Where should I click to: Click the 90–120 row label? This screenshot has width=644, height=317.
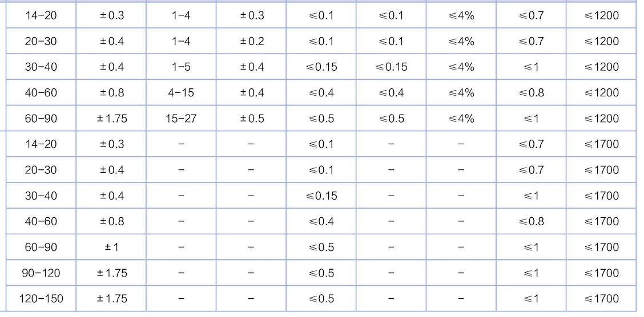[41, 273]
